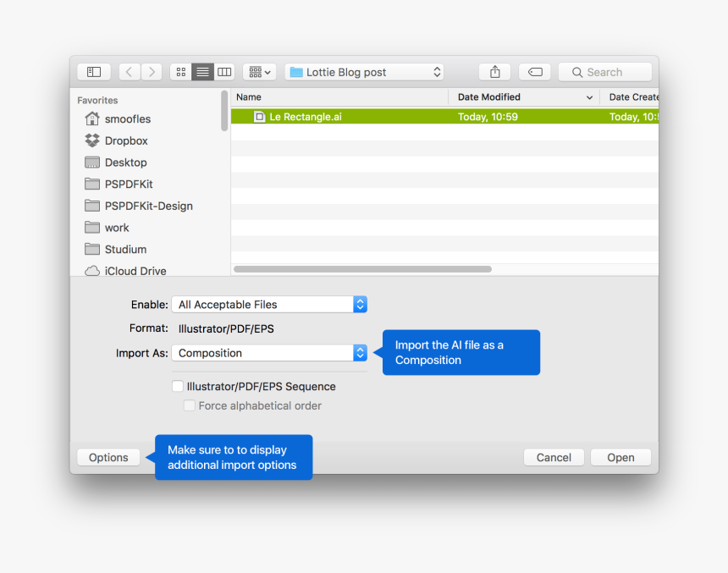Open the Lottie Blog post location popup
The image size is (728, 573).
pyautogui.click(x=365, y=72)
